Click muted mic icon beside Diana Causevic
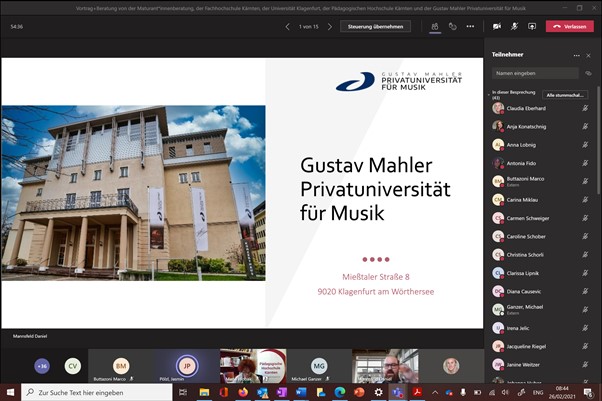Screen dimensions: 602x401 coord(585,291)
